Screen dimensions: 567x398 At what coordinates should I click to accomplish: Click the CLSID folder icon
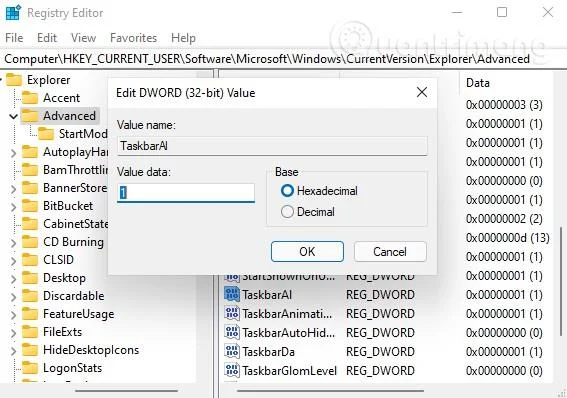pos(30,260)
